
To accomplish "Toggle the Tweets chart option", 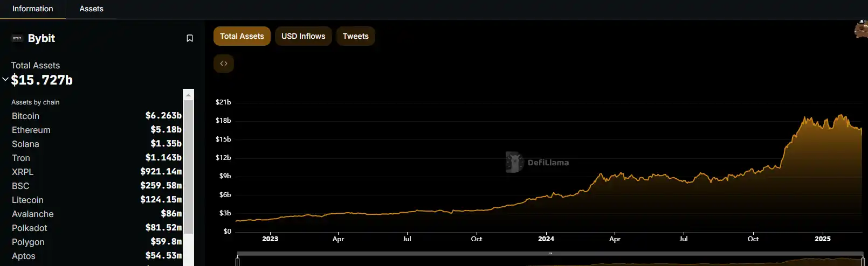I will tap(355, 36).
